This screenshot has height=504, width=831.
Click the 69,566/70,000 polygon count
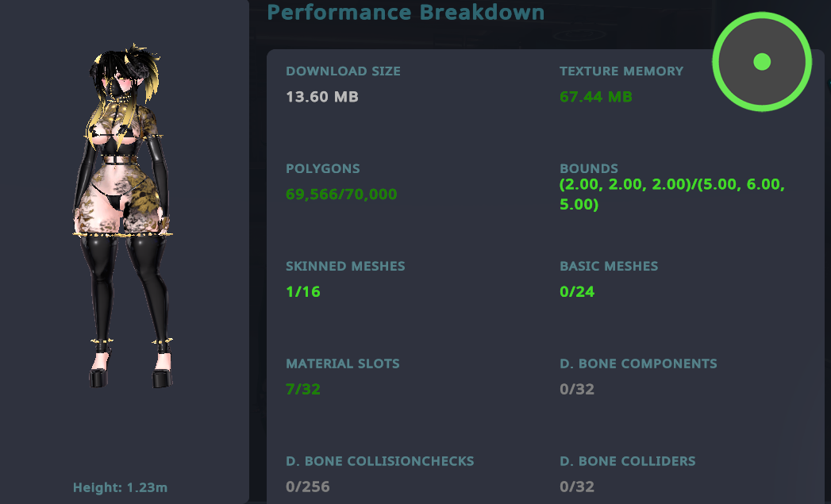(341, 194)
